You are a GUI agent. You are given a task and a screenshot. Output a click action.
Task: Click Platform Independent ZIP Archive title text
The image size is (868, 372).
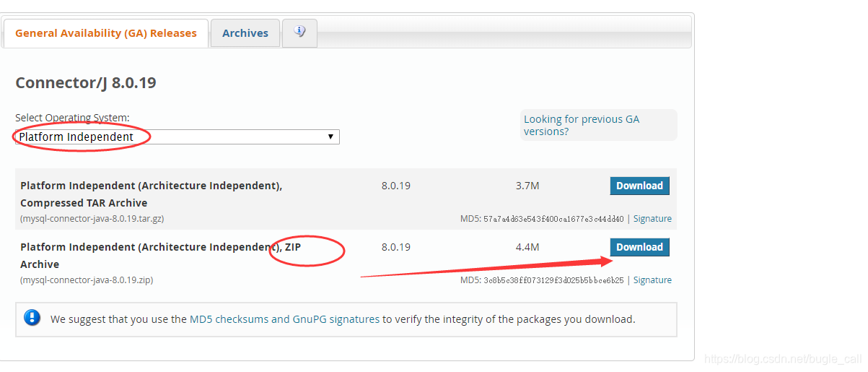coord(161,256)
